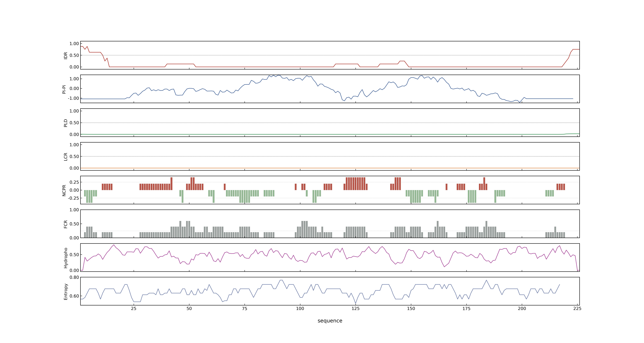Click the 0.50 tick of the FCR panel
The height and width of the screenshot is (343, 644).
pos(74,224)
